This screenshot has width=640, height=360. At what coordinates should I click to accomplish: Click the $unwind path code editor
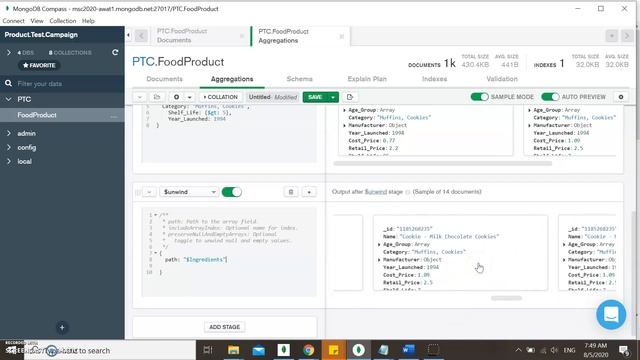point(229,251)
